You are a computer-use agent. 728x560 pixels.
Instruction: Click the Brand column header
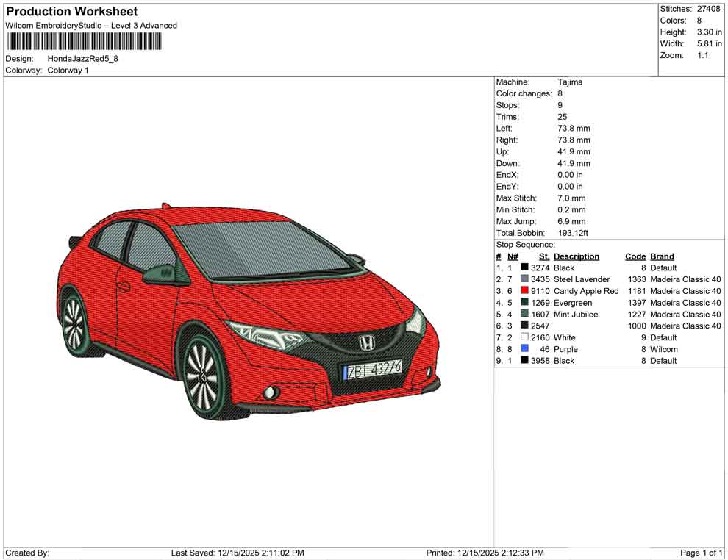click(x=660, y=256)
